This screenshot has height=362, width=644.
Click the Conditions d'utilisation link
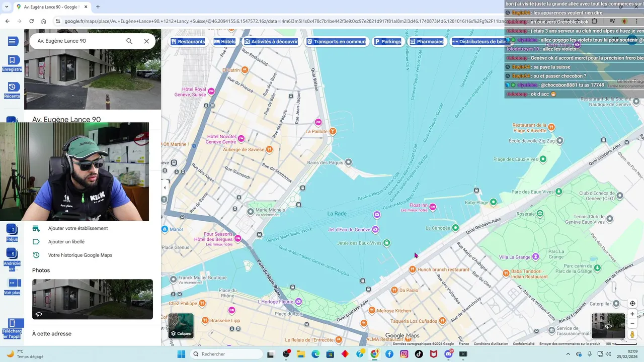(491, 344)
